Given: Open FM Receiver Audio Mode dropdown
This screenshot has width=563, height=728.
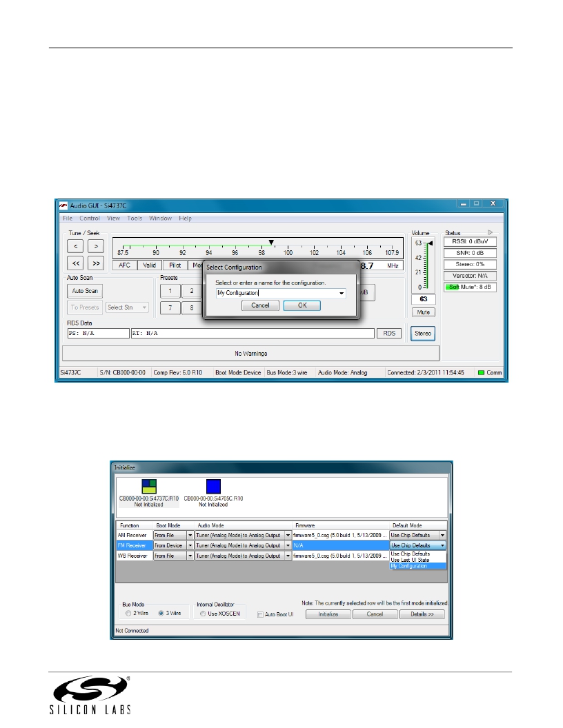Looking at the screenshot, I should pyautogui.click(x=288, y=545).
